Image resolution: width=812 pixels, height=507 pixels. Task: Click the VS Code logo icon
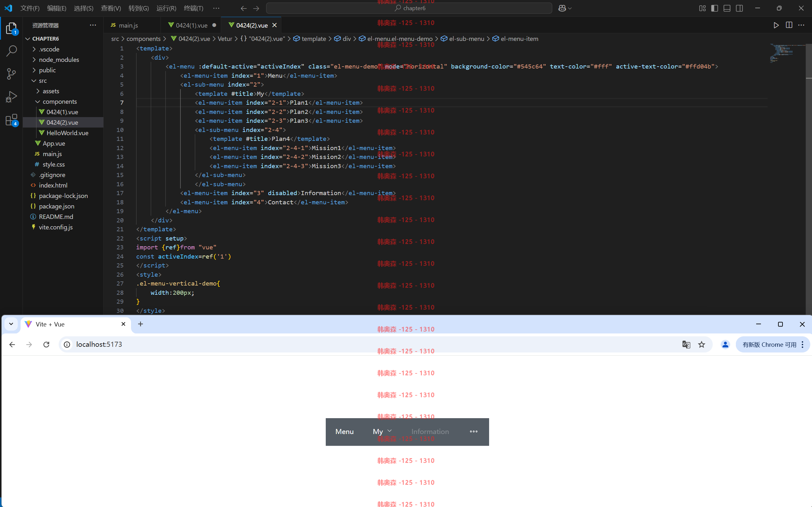click(x=8, y=8)
